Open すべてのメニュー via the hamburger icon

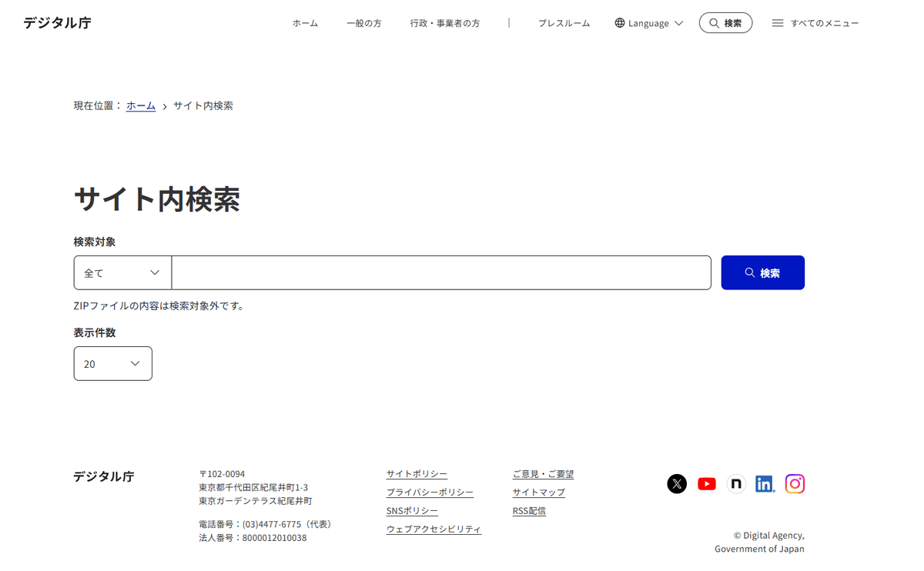pos(777,22)
